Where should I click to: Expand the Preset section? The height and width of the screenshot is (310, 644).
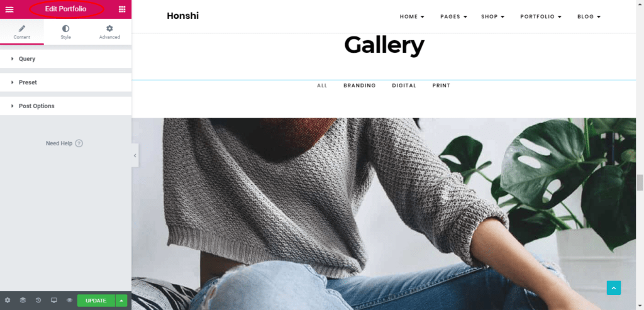pos(65,82)
